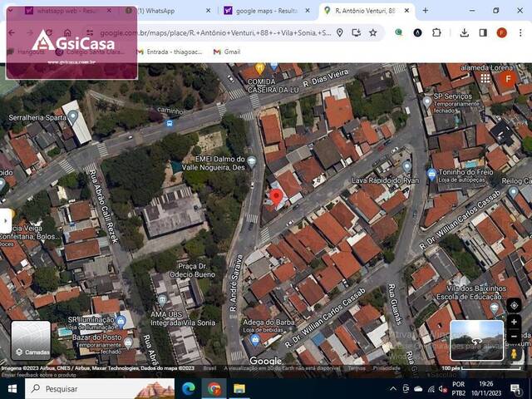Click the green extension icon in toolbar
The width and height of the screenshot is (532, 399).
tap(399, 33)
